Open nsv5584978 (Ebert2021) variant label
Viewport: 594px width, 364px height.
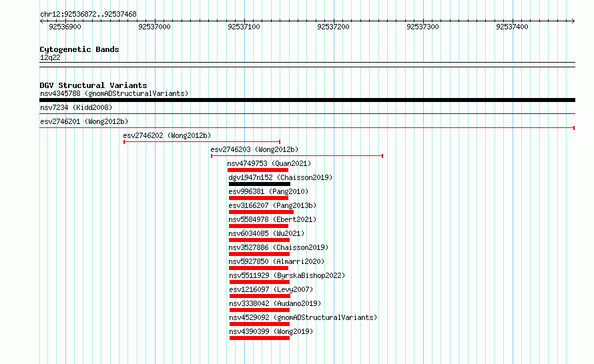(272, 219)
